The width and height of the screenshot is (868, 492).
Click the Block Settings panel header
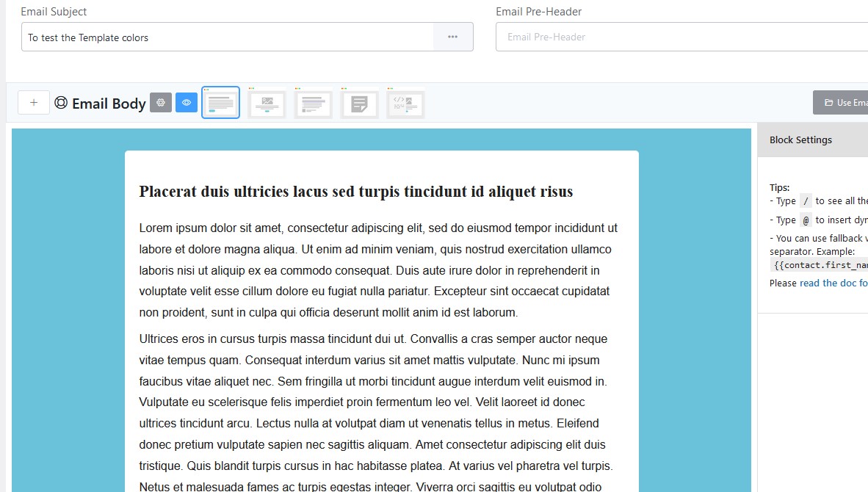[813, 140]
